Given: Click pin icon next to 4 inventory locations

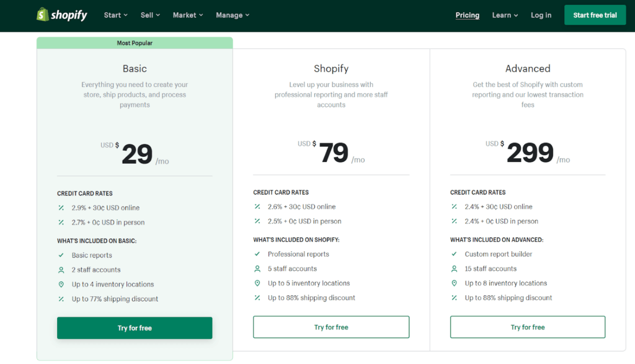Looking at the screenshot, I should click(x=61, y=284).
